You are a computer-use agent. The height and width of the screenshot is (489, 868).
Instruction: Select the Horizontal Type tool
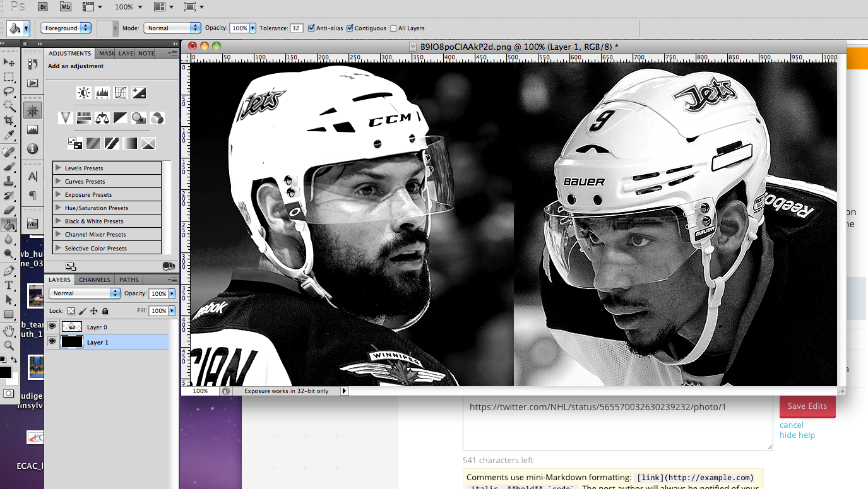pos(9,285)
